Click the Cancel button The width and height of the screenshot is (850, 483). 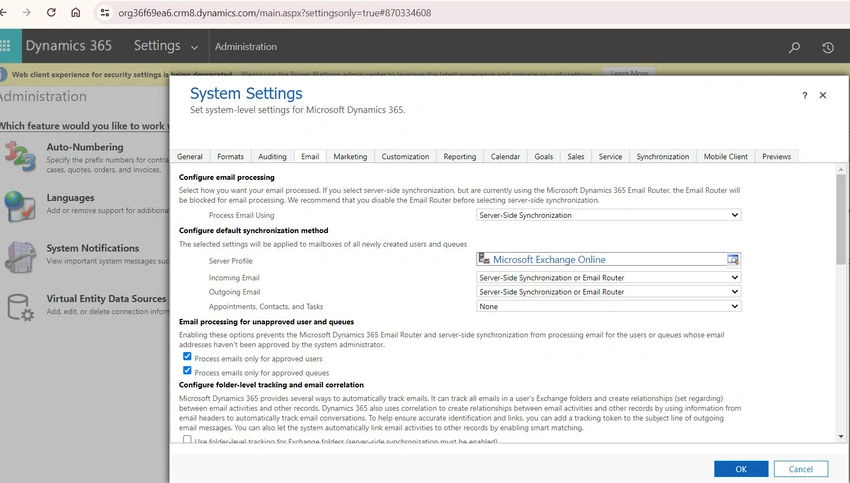(x=801, y=469)
